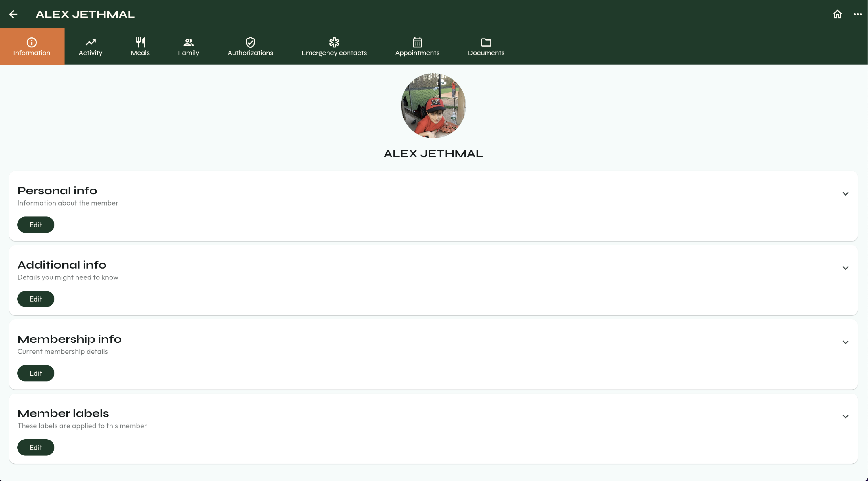Switch to the Family tab
Image resolution: width=868 pixels, height=481 pixels.
click(188, 47)
